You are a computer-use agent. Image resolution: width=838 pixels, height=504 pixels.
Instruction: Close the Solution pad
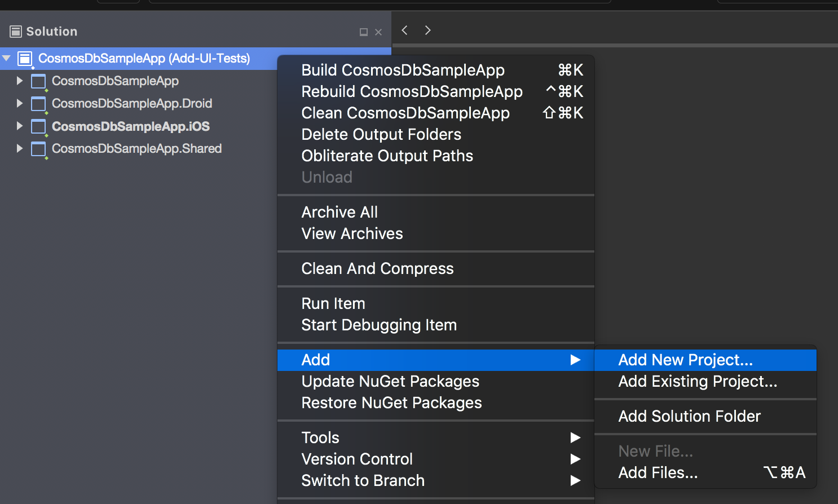(x=378, y=32)
